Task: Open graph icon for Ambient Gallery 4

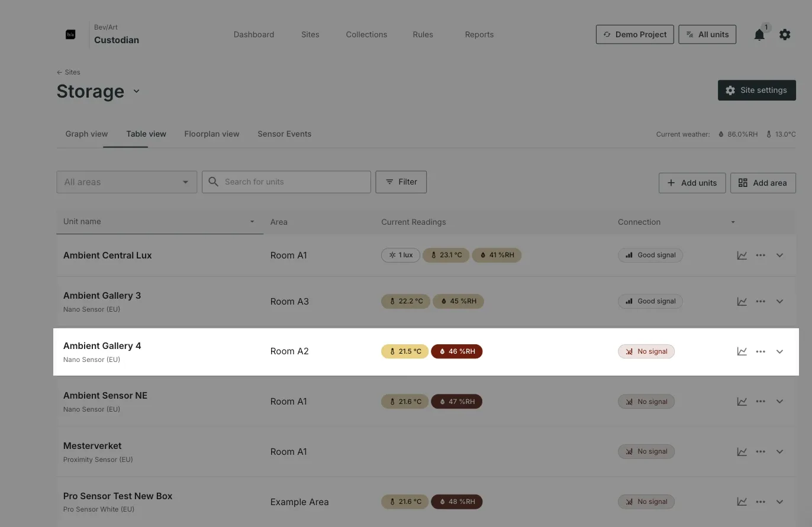Action: click(x=742, y=351)
